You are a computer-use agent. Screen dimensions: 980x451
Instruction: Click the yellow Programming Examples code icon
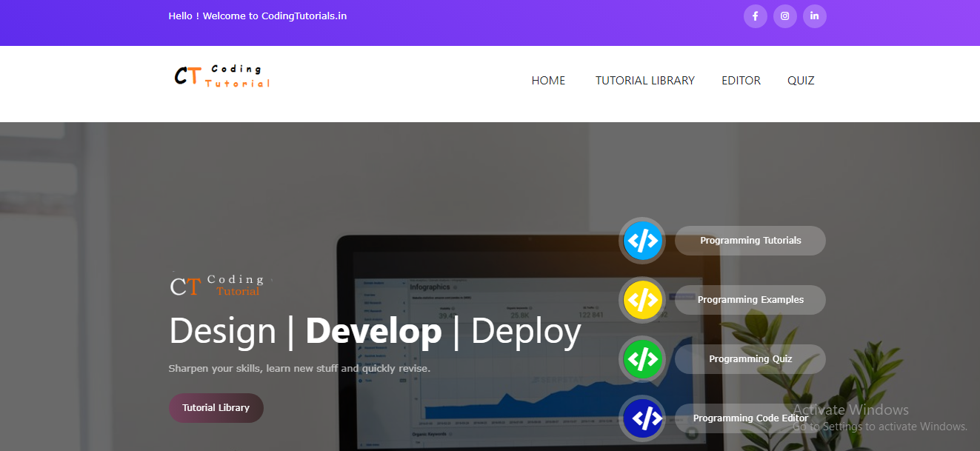coord(642,300)
